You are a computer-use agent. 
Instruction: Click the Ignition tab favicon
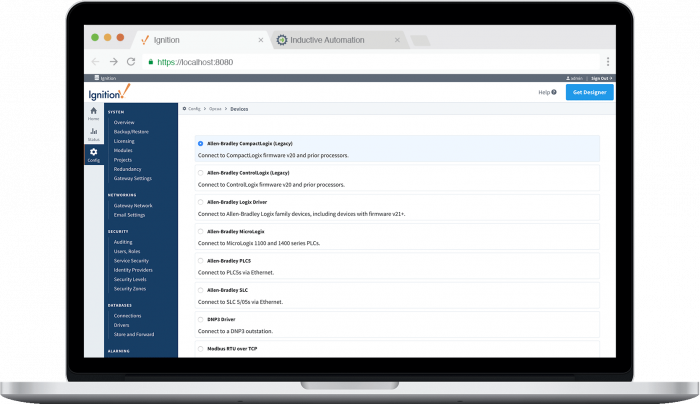[145, 40]
